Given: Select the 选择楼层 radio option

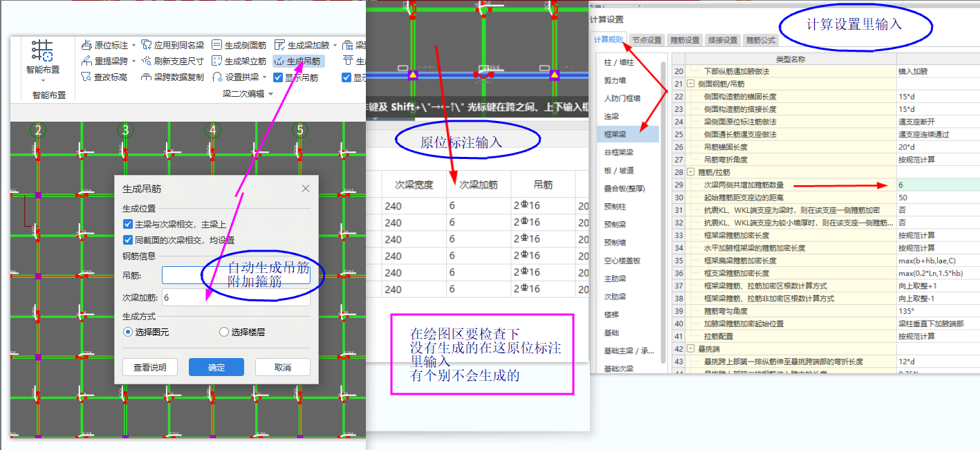Looking at the screenshot, I should click(223, 332).
